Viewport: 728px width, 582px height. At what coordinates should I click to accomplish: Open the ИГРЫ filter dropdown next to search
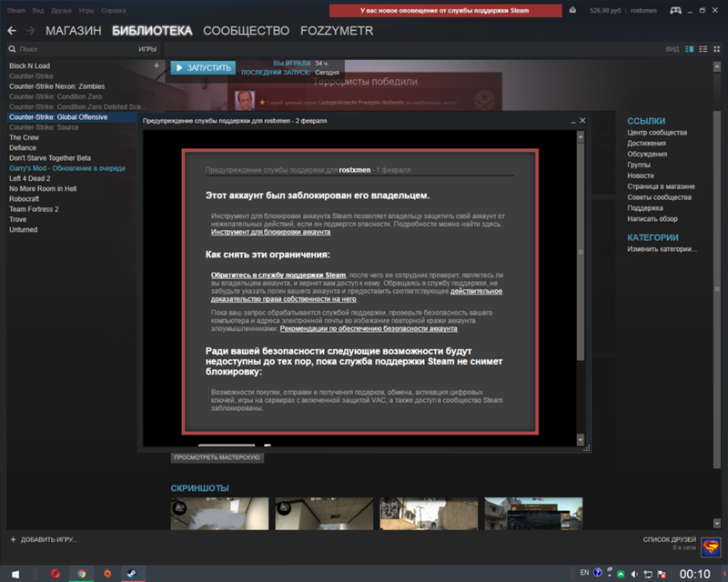click(x=147, y=48)
